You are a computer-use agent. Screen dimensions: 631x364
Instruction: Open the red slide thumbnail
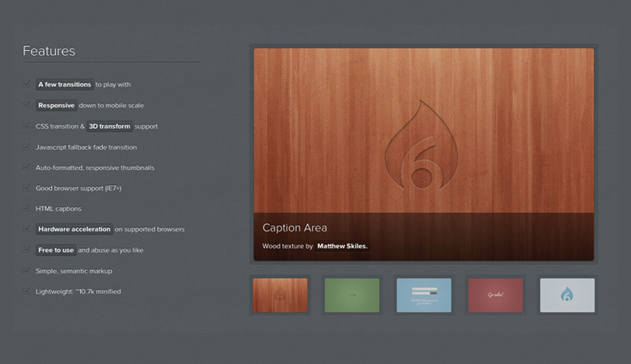coord(495,295)
